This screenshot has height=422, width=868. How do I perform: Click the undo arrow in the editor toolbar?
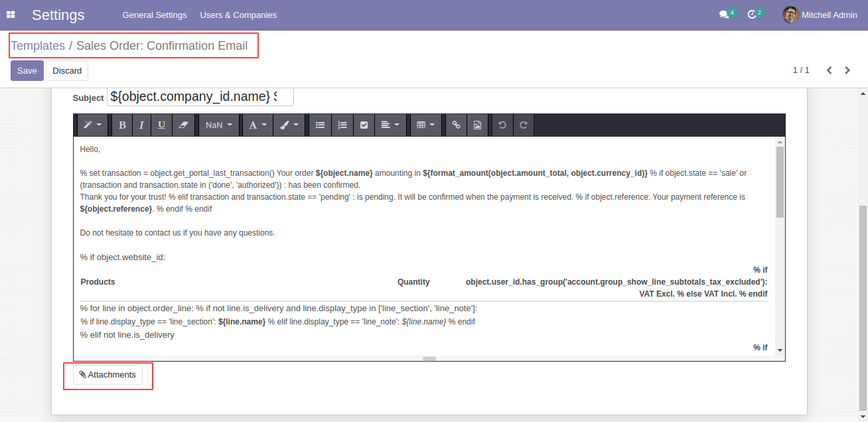[502, 125]
